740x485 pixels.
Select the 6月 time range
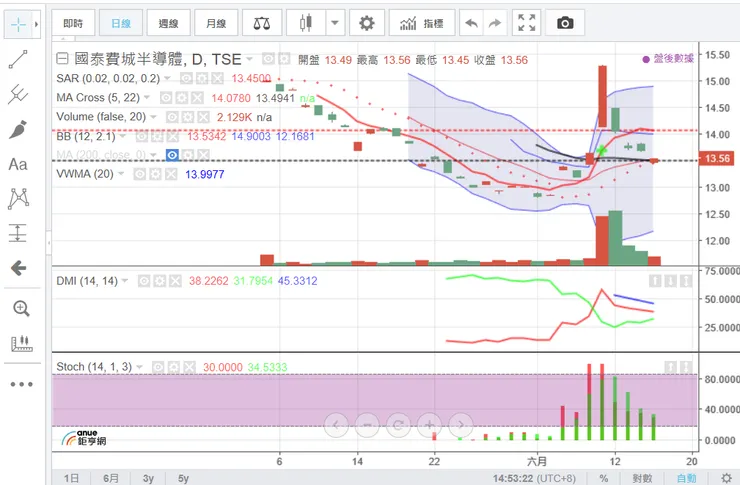pyautogui.click(x=111, y=478)
